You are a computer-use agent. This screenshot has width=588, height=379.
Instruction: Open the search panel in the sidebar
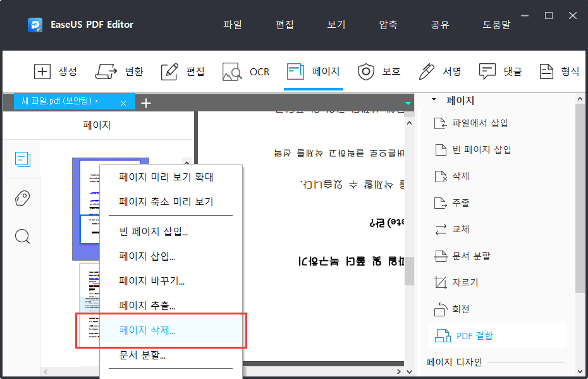pos(22,236)
